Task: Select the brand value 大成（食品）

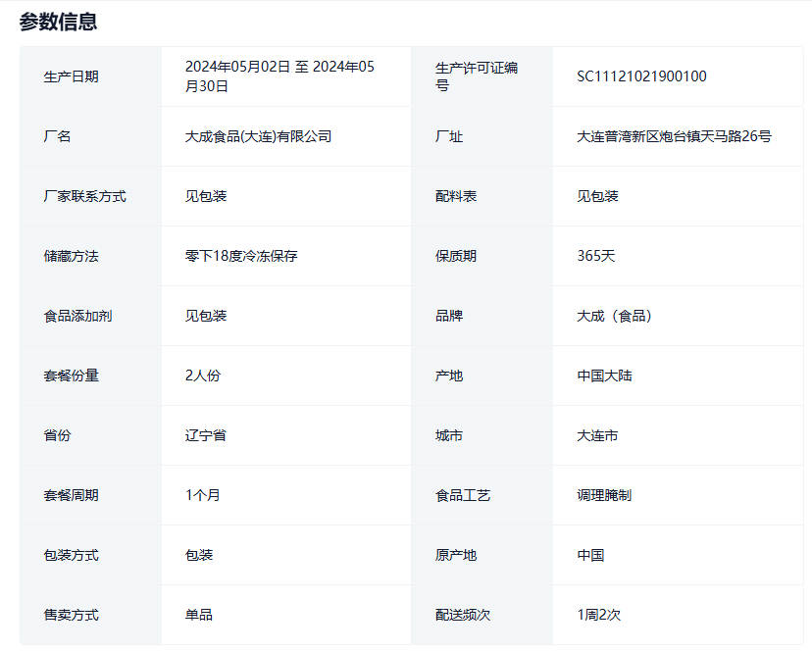Action: pyautogui.click(x=615, y=316)
